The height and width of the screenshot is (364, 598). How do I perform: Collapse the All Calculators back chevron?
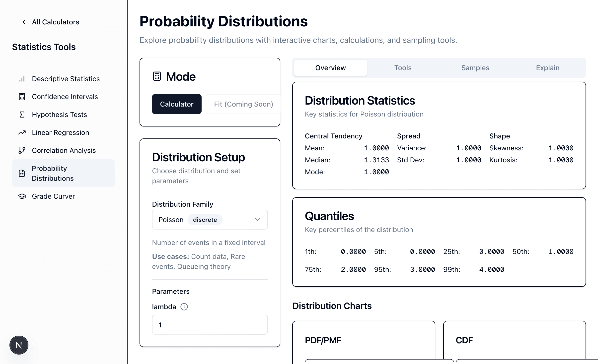tap(24, 22)
